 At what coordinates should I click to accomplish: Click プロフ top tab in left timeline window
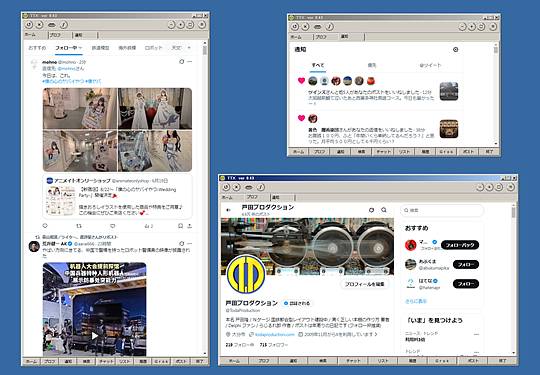pyautogui.click(x=59, y=35)
